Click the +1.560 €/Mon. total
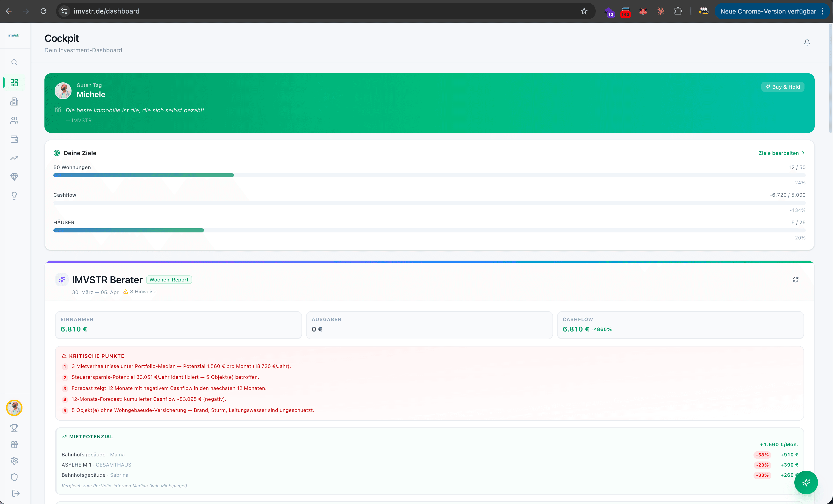833x504 pixels. coord(779,445)
